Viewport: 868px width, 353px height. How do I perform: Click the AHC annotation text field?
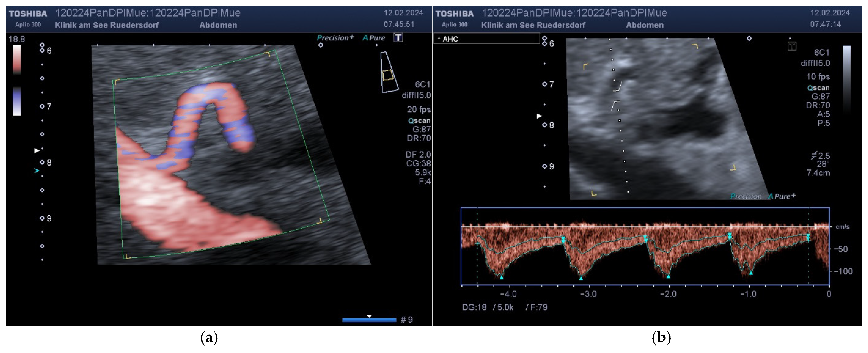pyautogui.click(x=486, y=39)
